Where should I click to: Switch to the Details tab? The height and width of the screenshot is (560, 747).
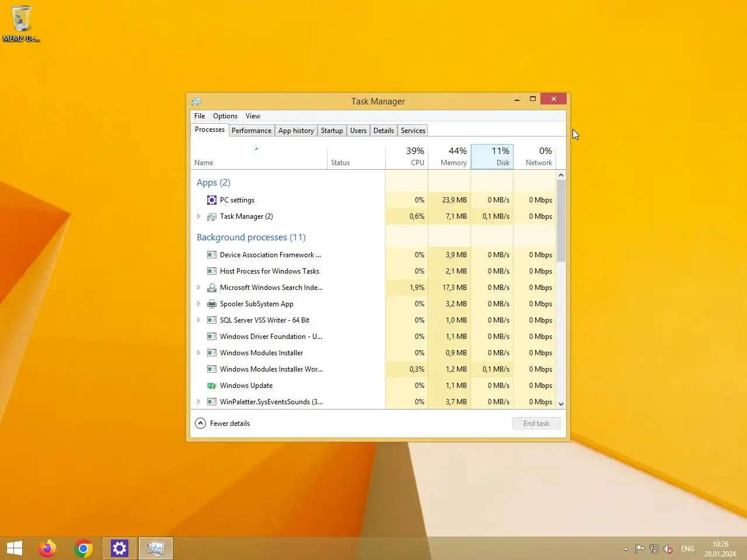(383, 131)
